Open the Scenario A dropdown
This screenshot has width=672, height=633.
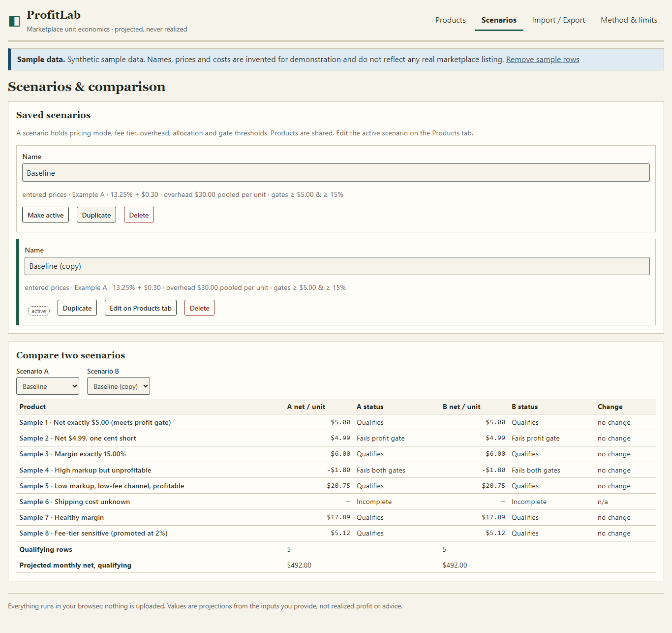(x=48, y=386)
